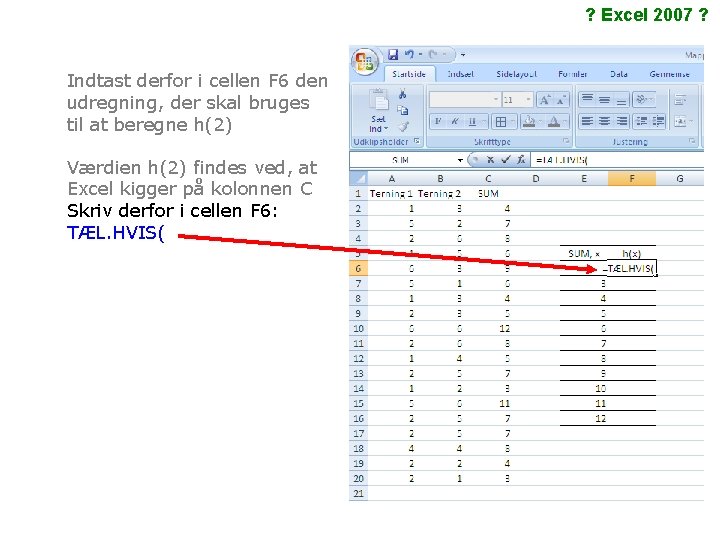Open the font name dropdown
The height and width of the screenshot is (540, 720).
point(496,100)
